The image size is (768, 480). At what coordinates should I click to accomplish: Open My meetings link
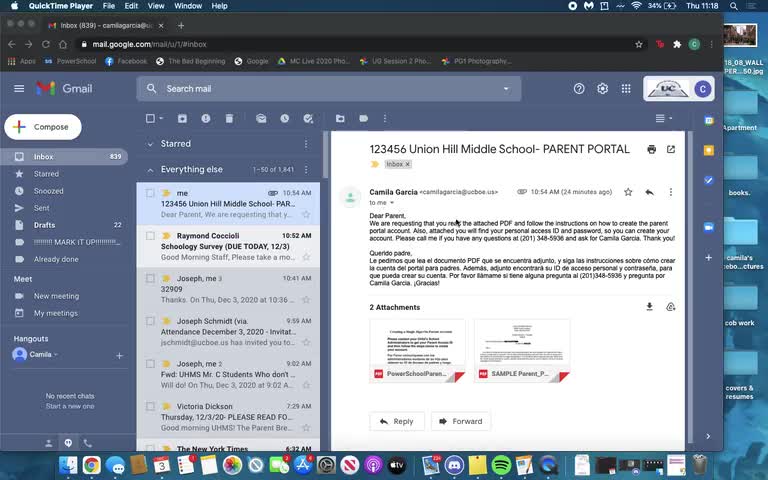55,313
